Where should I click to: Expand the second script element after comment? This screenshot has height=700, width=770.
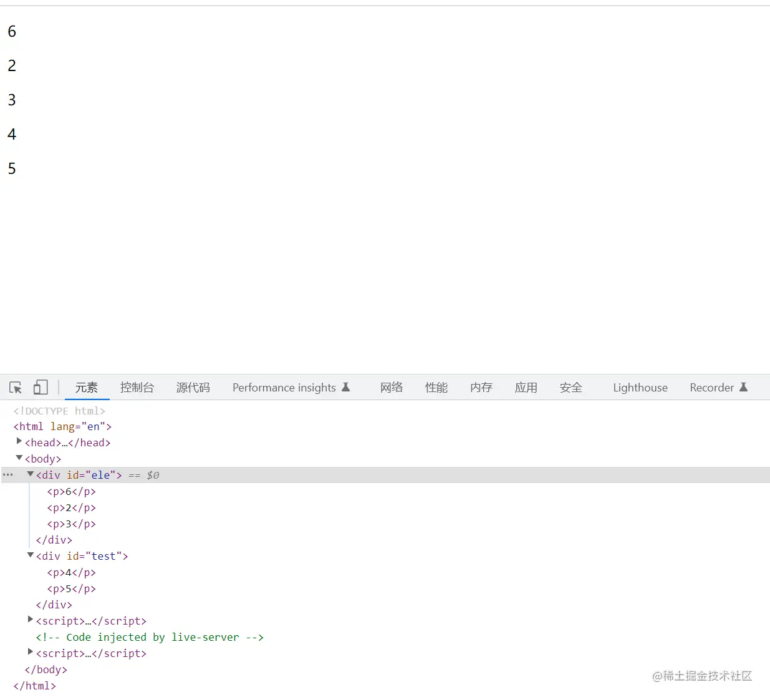(31, 652)
